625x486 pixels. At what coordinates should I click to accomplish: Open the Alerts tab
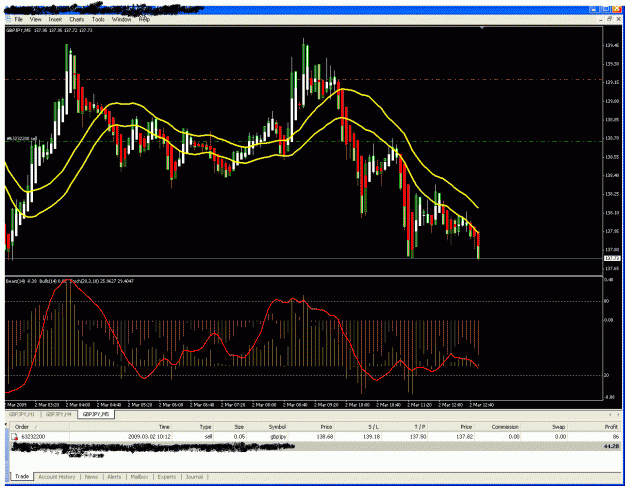click(x=114, y=477)
